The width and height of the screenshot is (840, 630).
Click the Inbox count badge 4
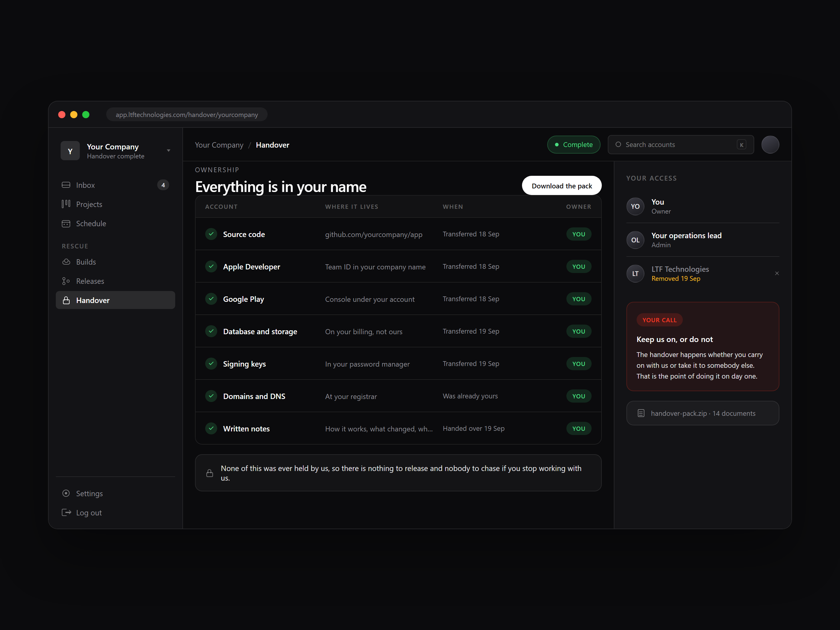click(163, 185)
